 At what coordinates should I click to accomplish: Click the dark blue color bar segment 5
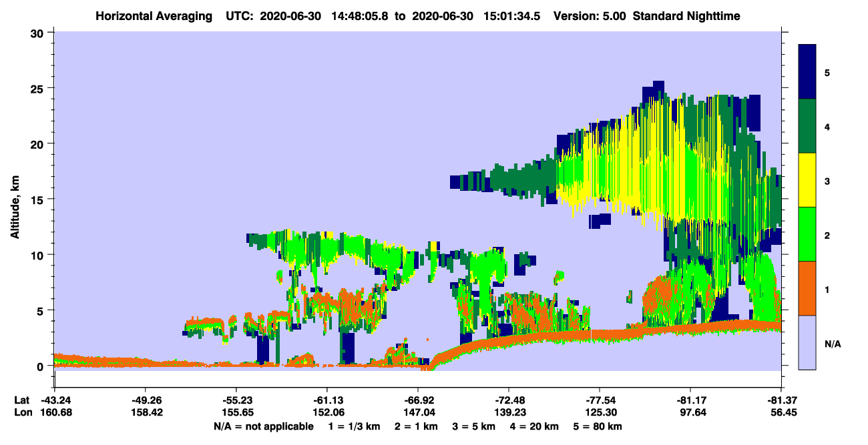(x=807, y=71)
